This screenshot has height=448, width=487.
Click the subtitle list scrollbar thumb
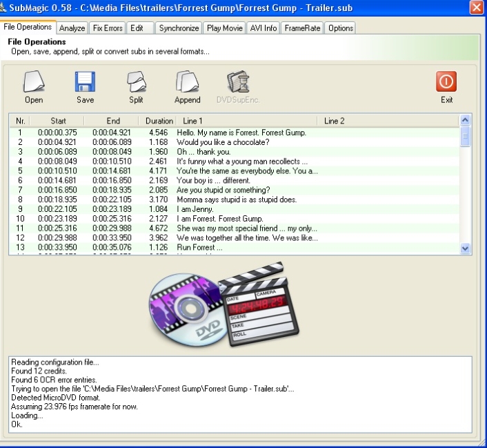point(465,136)
